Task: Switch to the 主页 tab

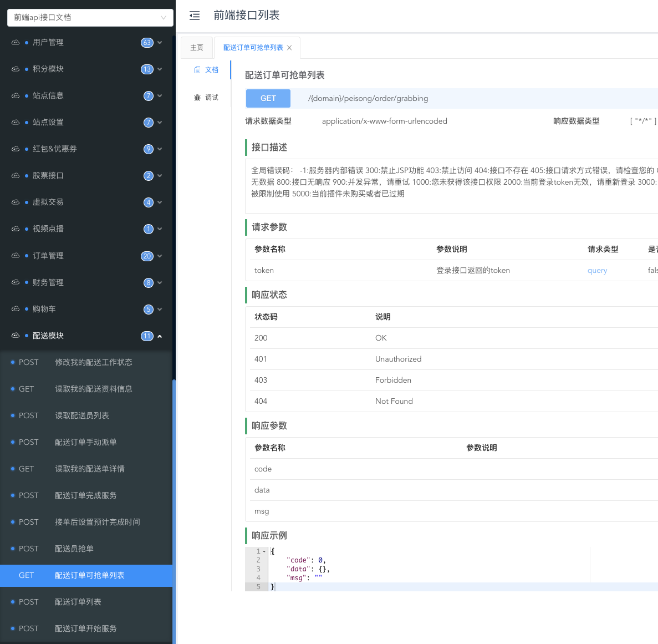Action: (x=197, y=48)
